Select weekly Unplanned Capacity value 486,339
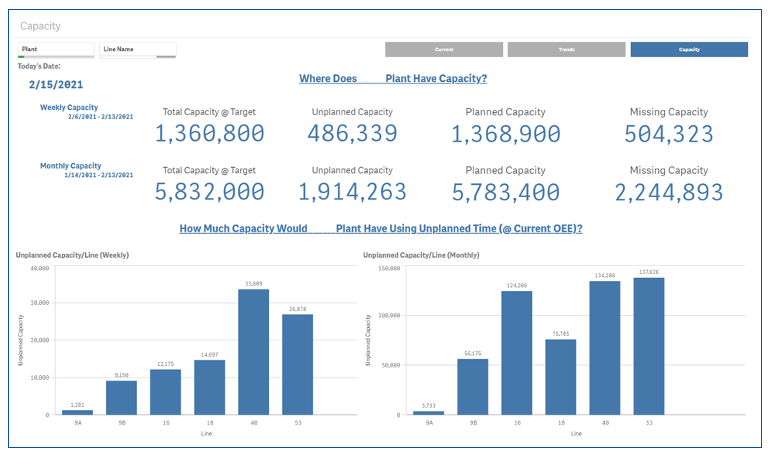The width and height of the screenshot is (770, 458). coord(352,134)
